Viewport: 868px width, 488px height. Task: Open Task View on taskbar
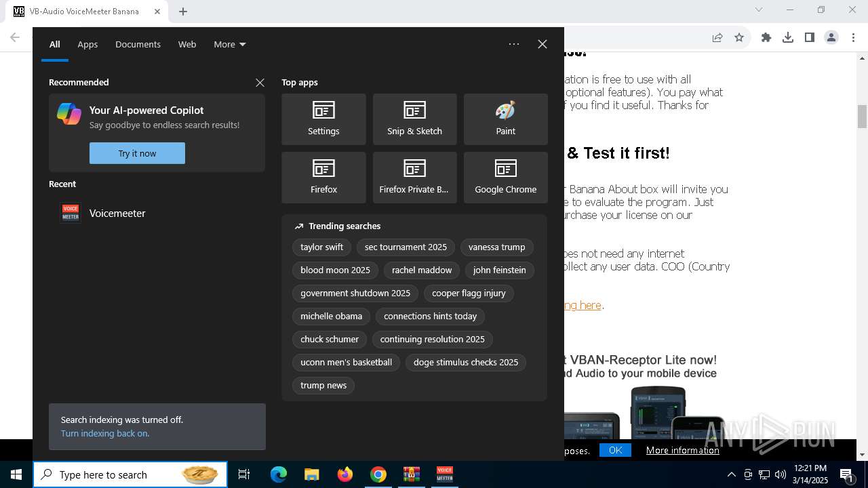click(244, 474)
